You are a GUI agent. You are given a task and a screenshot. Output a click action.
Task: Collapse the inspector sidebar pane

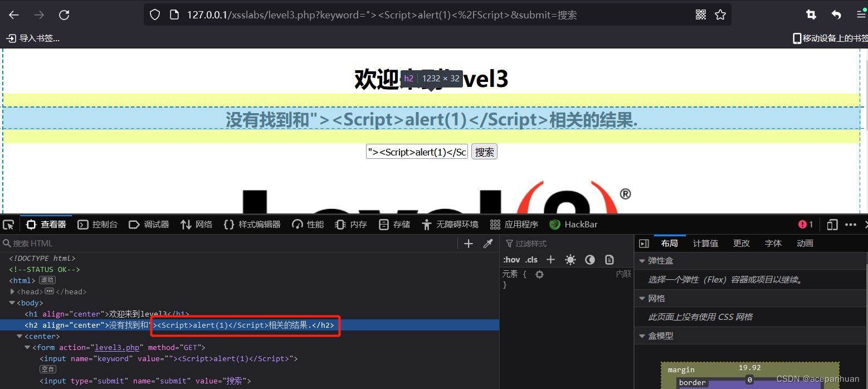point(644,244)
